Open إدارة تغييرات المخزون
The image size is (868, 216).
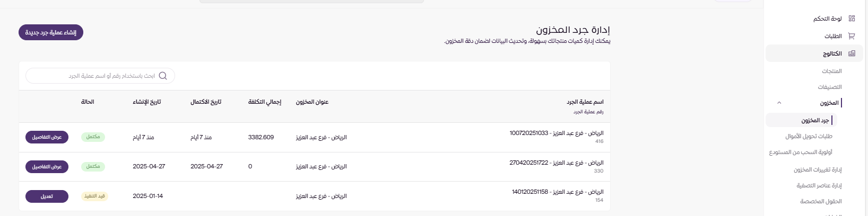[818, 170]
